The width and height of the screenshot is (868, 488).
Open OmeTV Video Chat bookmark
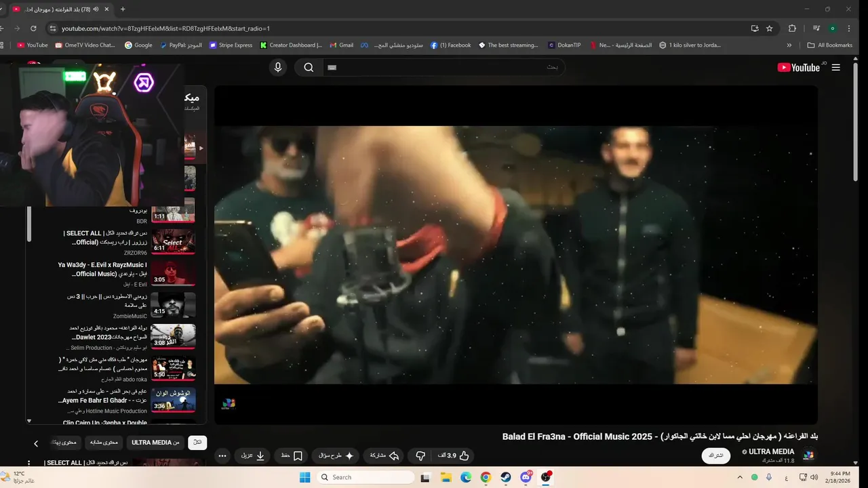point(85,45)
